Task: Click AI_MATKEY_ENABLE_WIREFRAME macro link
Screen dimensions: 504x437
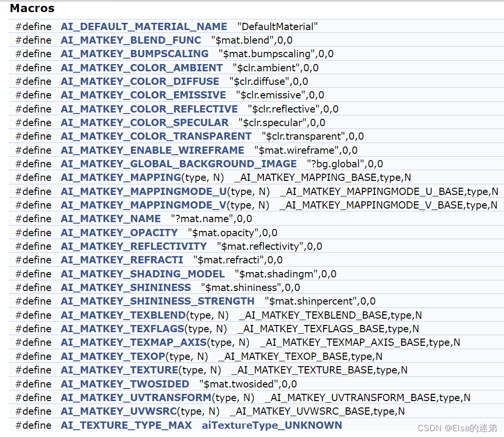Action: pyautogui.click(x=152, y=150)
